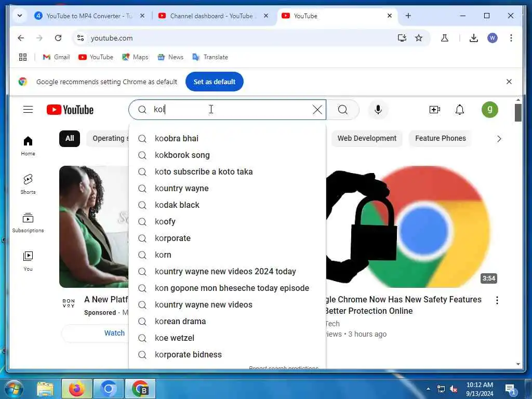
Task: Choose suggestion 'koofy'
Action: [x=228, y=221]
